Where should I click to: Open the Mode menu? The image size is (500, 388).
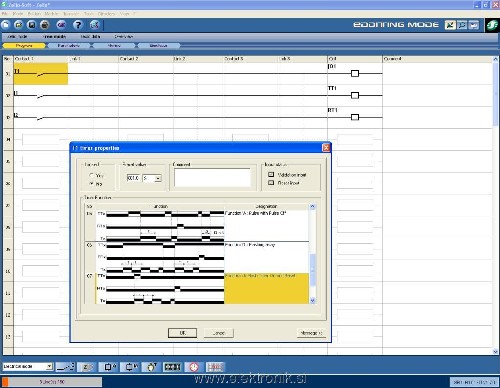[18, 14]
